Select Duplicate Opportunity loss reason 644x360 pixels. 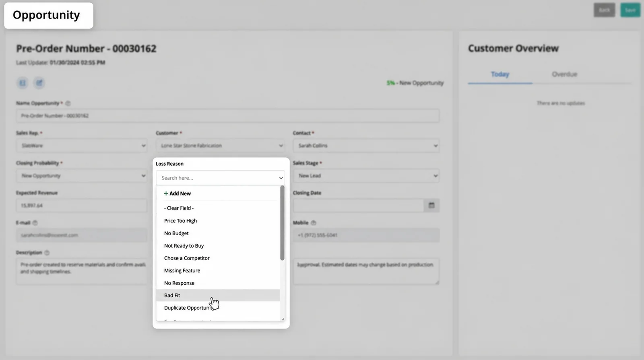[x=218, y=308]
